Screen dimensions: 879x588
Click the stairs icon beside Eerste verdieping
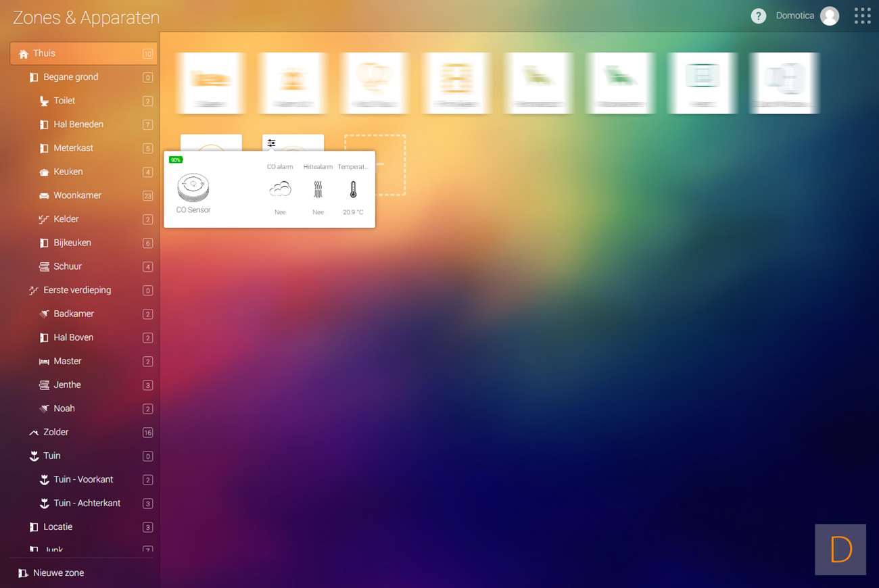tap(34, 291)
